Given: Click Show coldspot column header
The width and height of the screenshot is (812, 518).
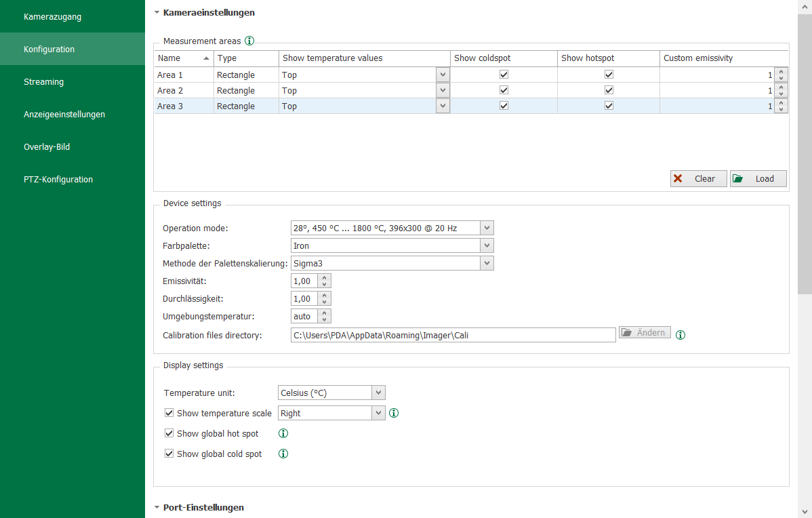Looking at the screenshot, I should (504, 58).
